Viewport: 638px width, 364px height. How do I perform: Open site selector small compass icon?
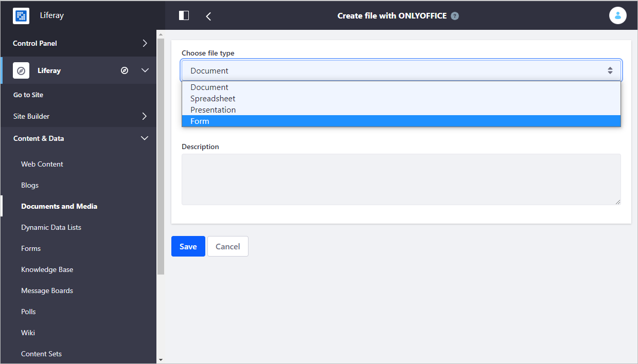tap(125, 70)
